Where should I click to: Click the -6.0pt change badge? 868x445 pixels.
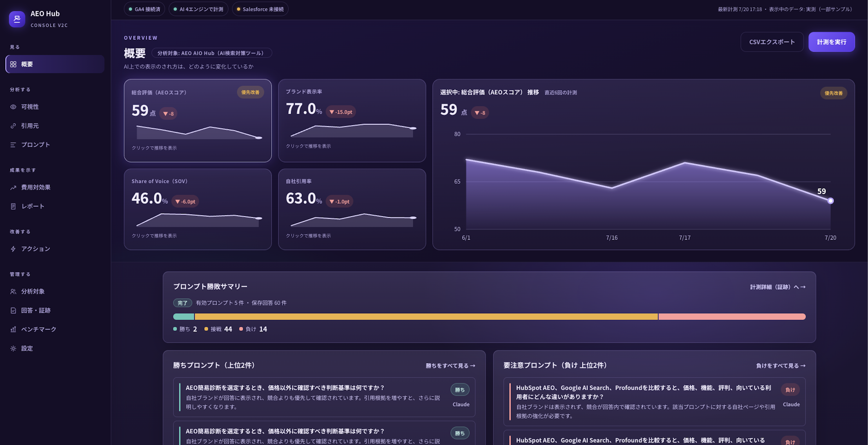tap(185, 201)
